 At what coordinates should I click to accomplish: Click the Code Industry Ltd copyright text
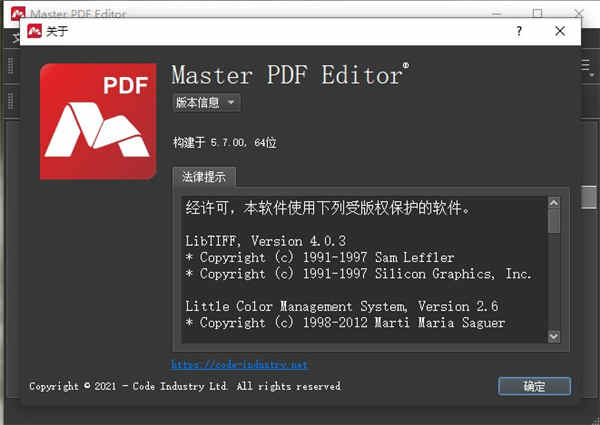pyautogui.click(x=185, y=386)
